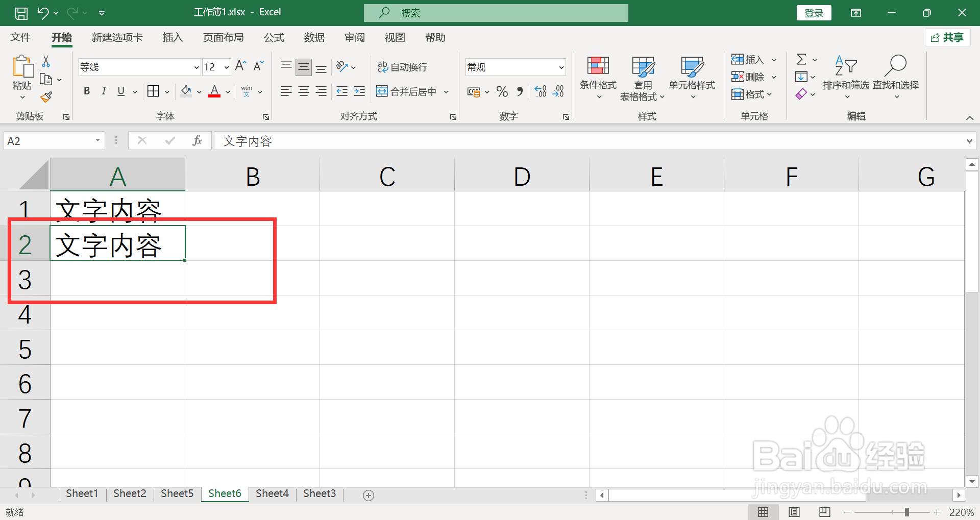Click the increase indent icon
The width and height of the screenshot is (980, 520).
(359, 91)
